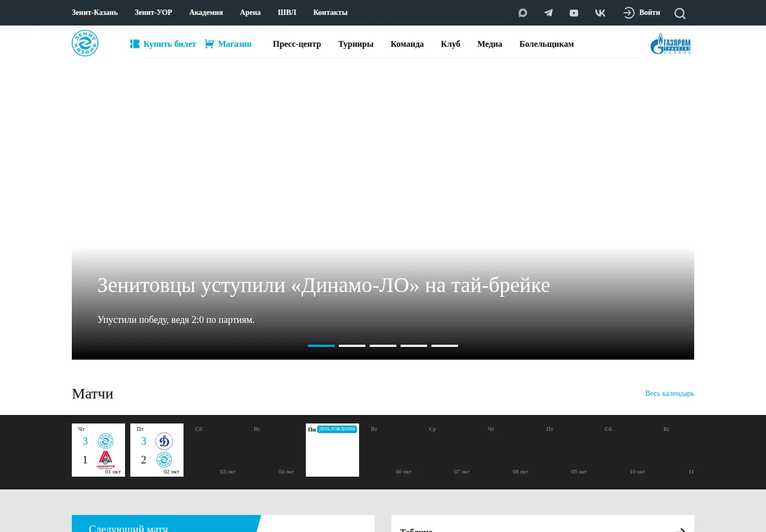The image size is (766, 532).
Task: Click the subtitle Упустили победу, ведя 2:0 по партиям
Action: (176, 320)
